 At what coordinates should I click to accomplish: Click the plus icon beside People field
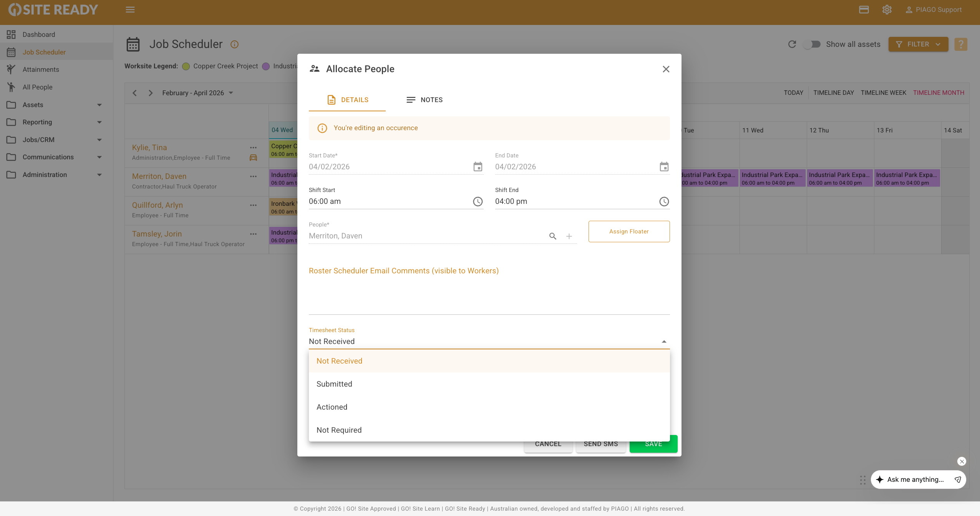click(569, 236)
